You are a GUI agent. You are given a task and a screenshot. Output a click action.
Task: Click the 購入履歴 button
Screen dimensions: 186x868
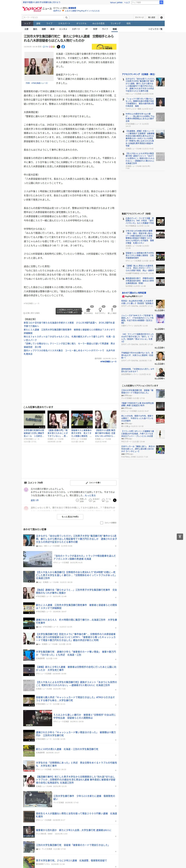click(x=152, y=17)
